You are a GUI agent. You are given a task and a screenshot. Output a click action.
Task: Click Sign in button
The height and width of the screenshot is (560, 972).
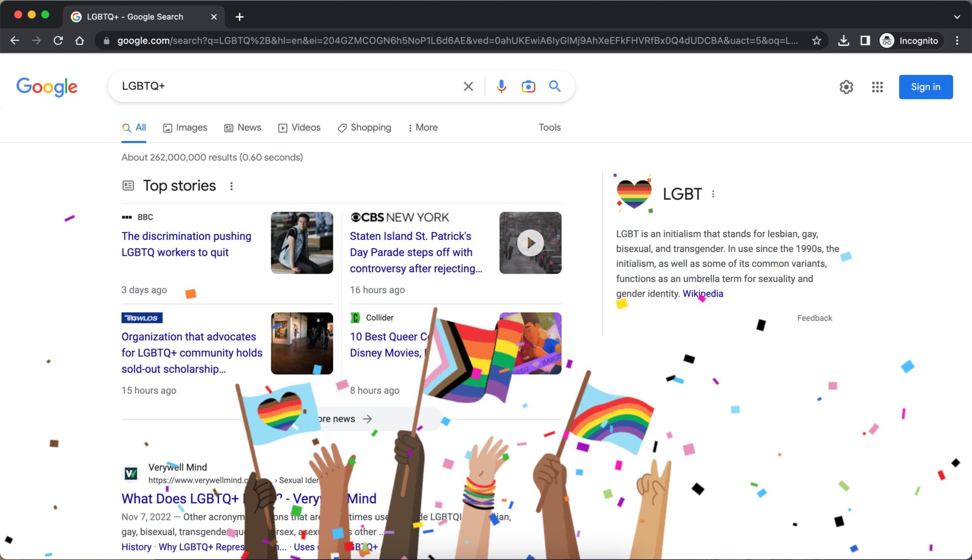pos(925,87)
